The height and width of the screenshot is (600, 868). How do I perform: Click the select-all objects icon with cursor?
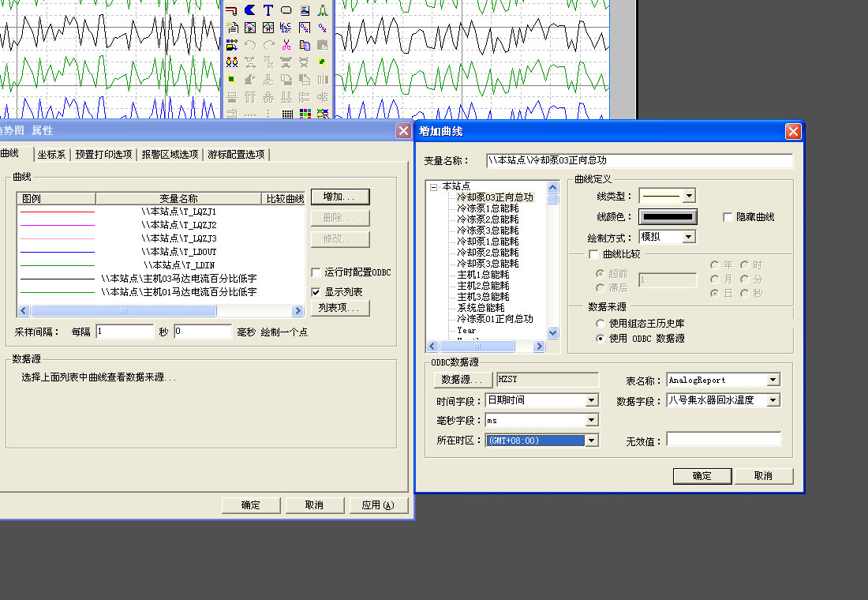(x=323, y=114)
